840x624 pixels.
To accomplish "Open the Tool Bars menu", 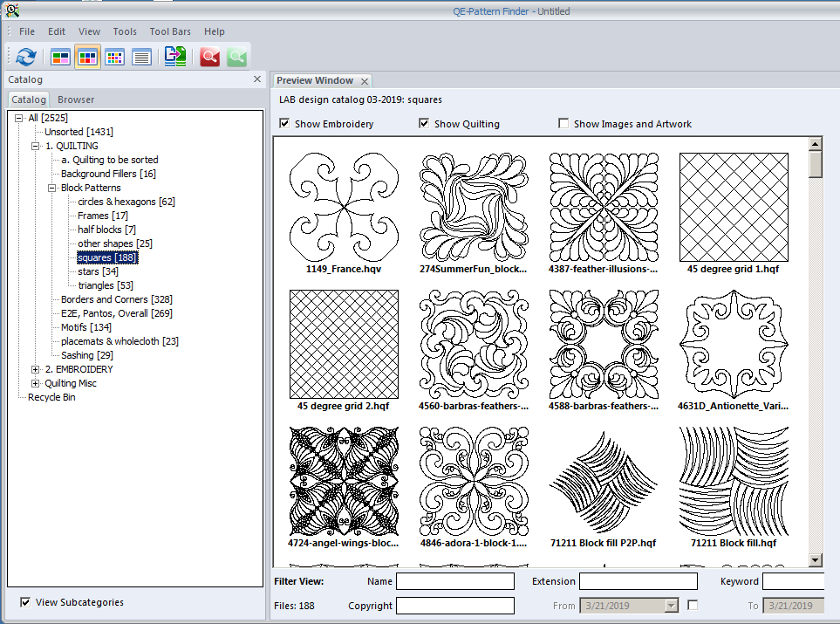I will pos(170,31).
